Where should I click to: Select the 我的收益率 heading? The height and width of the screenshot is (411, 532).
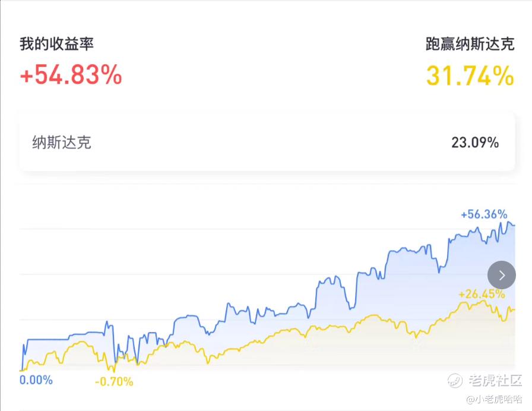coord(56,44)
